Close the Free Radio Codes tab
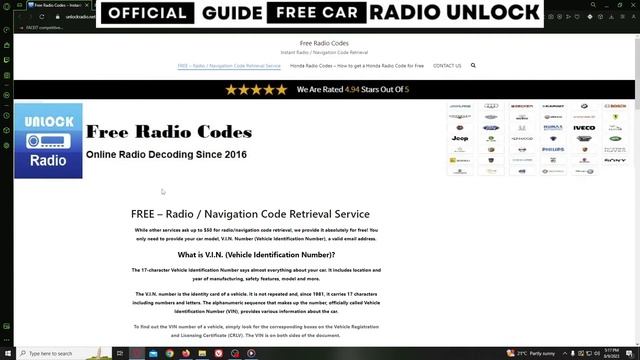640x360 pixels. [x=87, y=5]
